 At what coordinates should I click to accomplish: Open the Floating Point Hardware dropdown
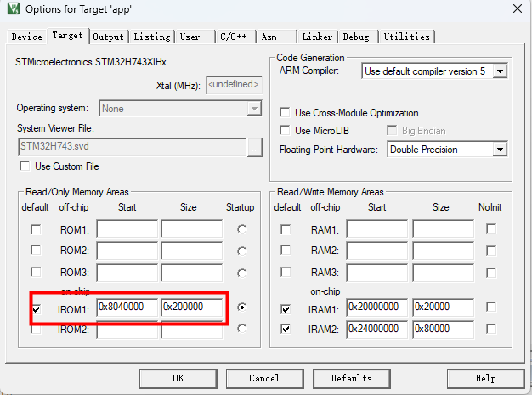tap(447, 150)
